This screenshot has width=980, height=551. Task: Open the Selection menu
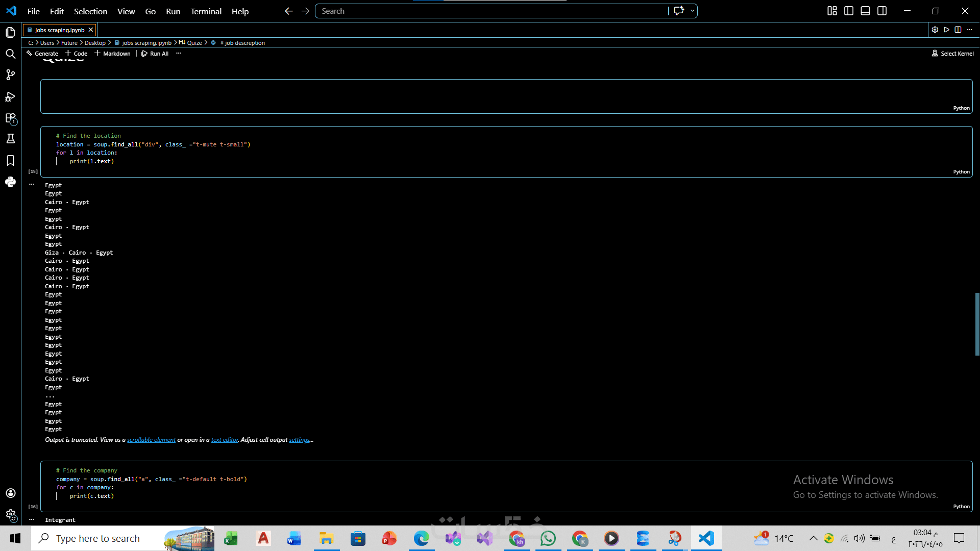(x=90, y=11)
